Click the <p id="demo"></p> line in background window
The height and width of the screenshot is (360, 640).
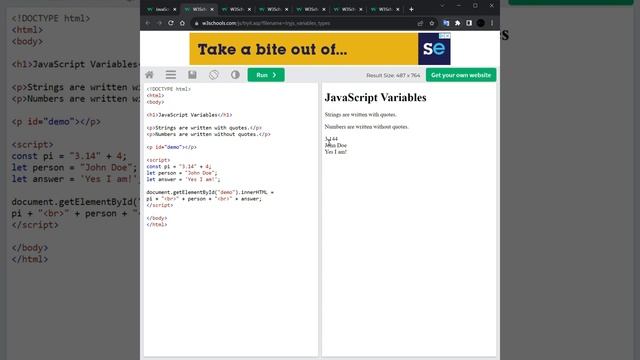tap(56, 122)
